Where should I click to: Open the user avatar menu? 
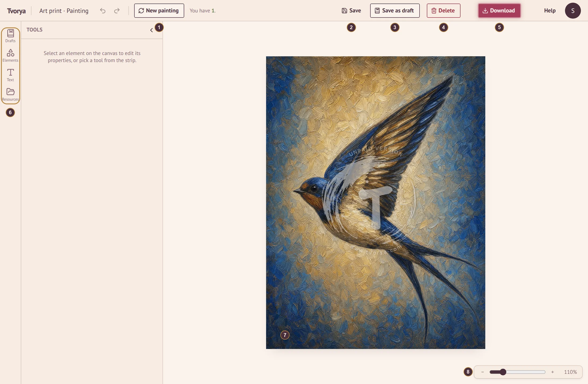[572, 11]
